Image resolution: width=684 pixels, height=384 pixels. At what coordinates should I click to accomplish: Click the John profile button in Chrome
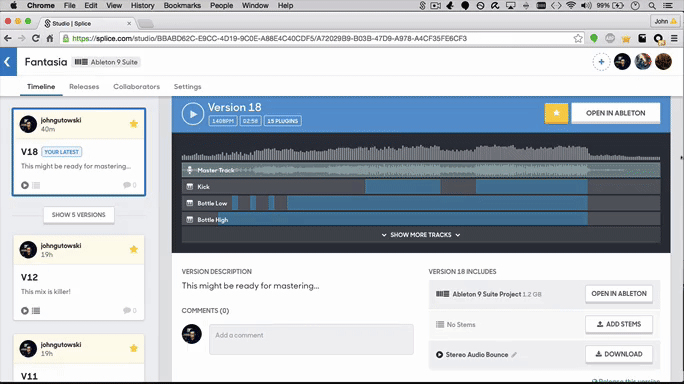(665, 21)
